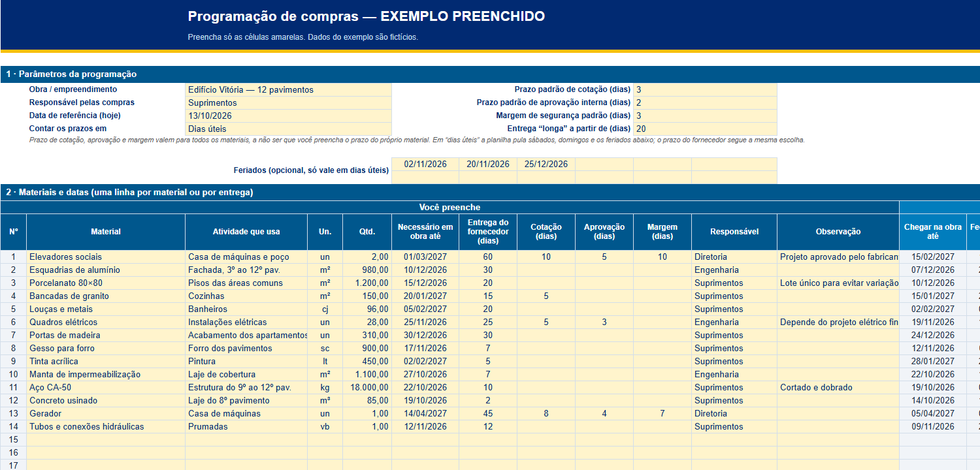Click the Você preenche group header
Screen dimensions: 980x470
tap(449, 207)
